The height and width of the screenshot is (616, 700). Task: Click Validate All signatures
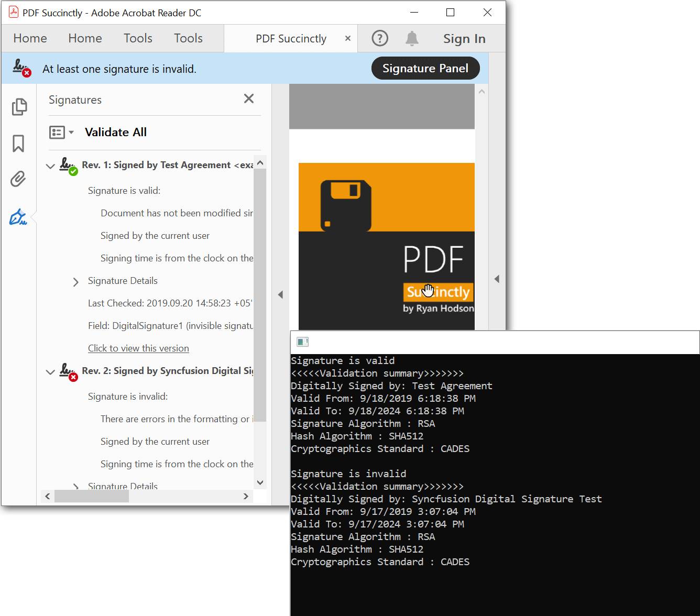[x=116, y=133]
